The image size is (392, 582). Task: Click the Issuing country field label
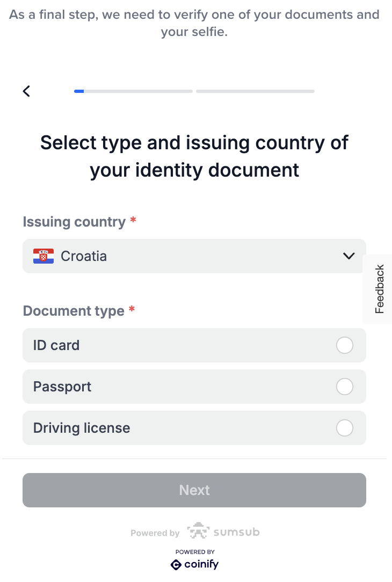click(x=74, y=222)
